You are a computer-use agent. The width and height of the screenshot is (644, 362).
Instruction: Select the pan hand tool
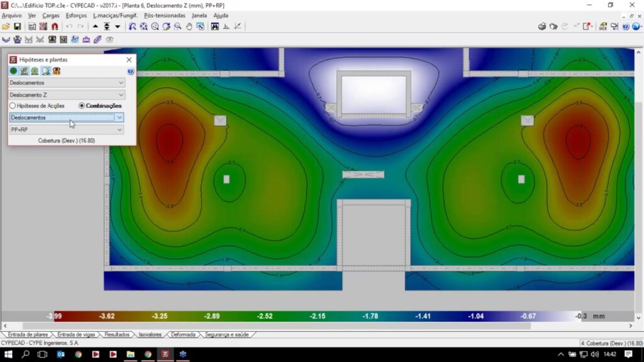pos(189,26)
